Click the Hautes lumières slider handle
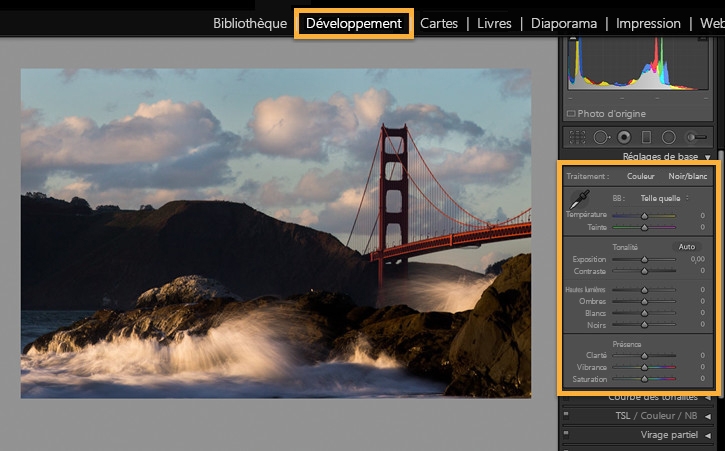Screen dimensions: 725x451 pyautogui.click(x=644, y=290)
